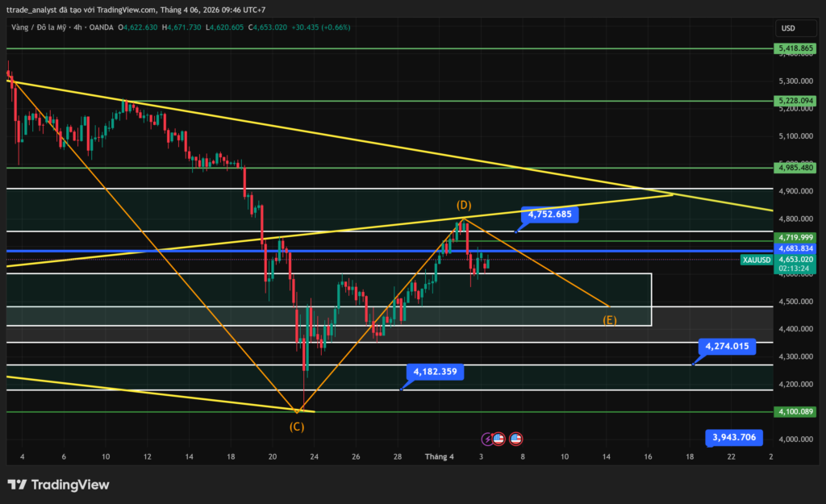Select the 3,943.706 blue price callout
Image resolution: width=826 pixels, height=504 pixels.
733,437
